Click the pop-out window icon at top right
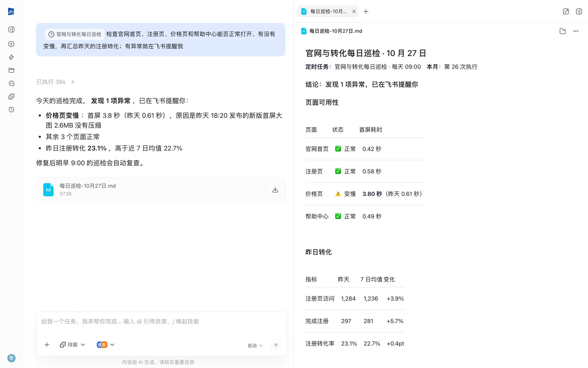 (566, 11)
